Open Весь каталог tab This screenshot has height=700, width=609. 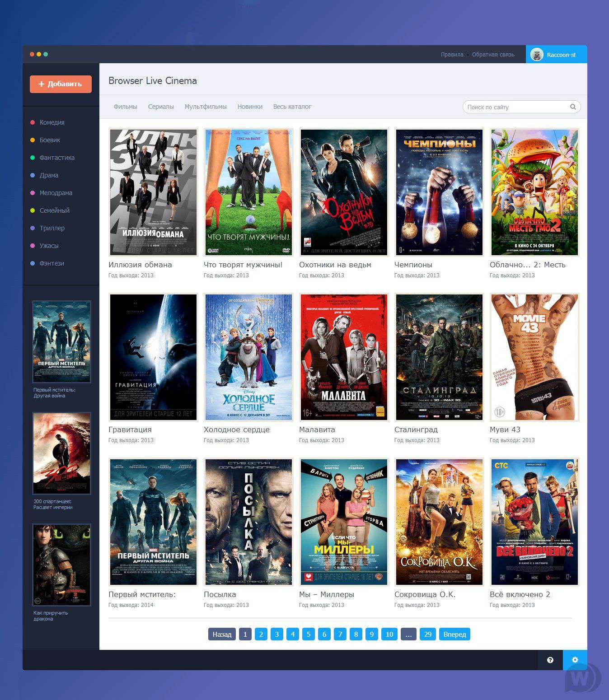[x=292, y=107]
